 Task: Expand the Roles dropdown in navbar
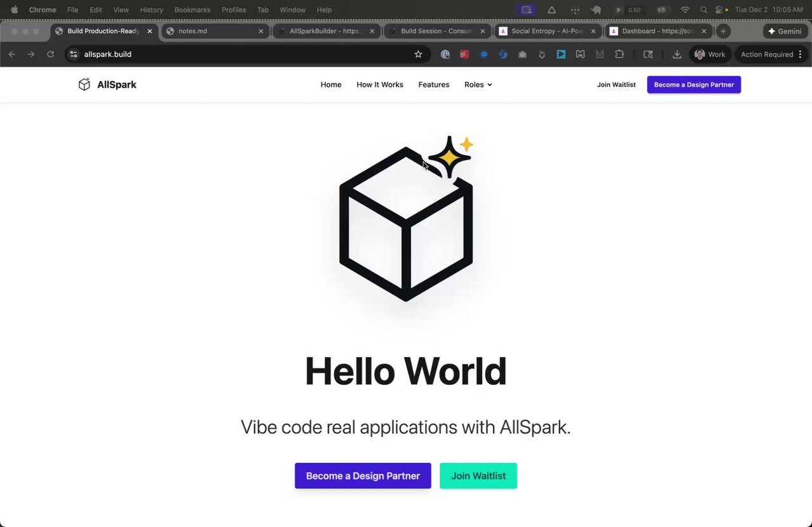pyautogui.click(x=478, y=84)
